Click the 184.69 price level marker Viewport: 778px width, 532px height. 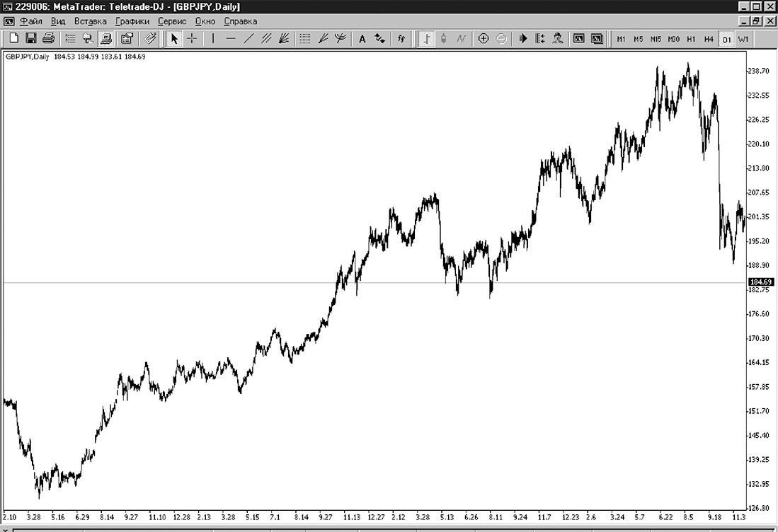pyautogui.click(x=760, y=282)
